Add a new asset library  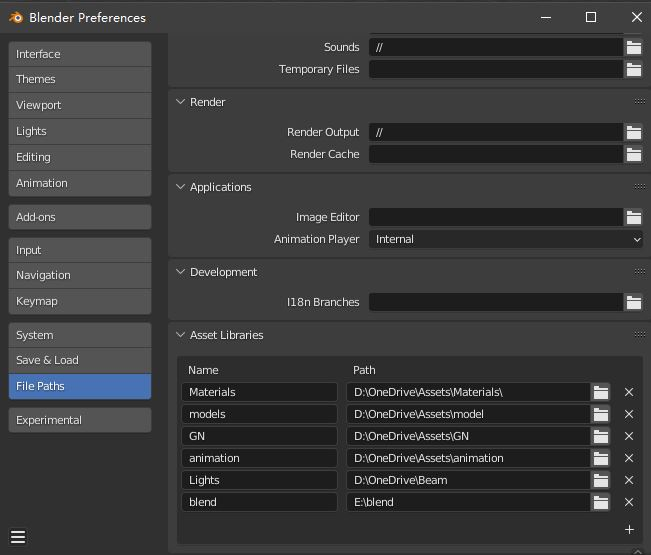pyautogui.click(x=629, y=530)
